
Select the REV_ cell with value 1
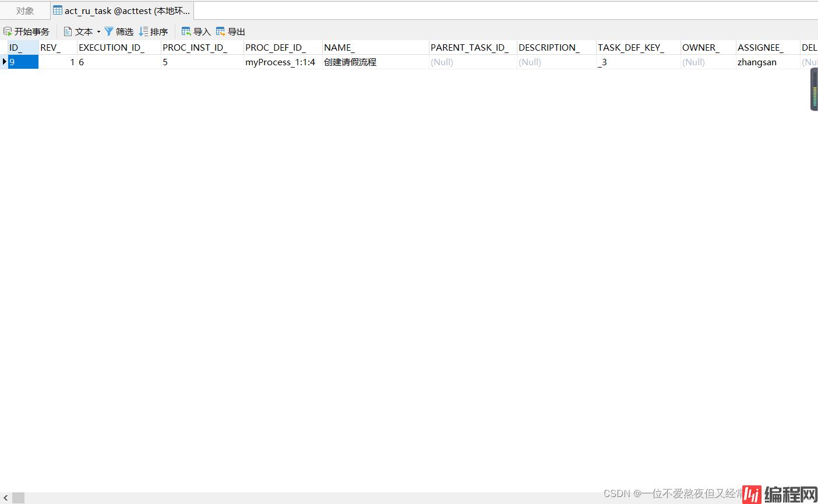tap(58, 62)
